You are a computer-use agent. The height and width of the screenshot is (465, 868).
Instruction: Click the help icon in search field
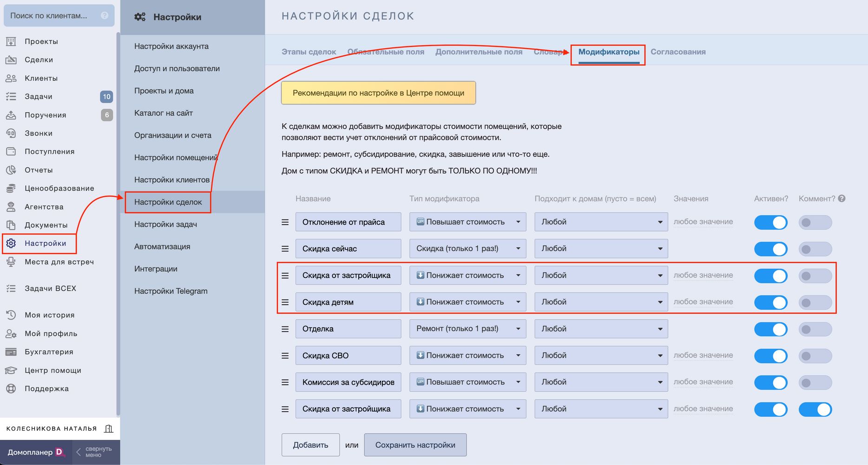pos(105,15)
